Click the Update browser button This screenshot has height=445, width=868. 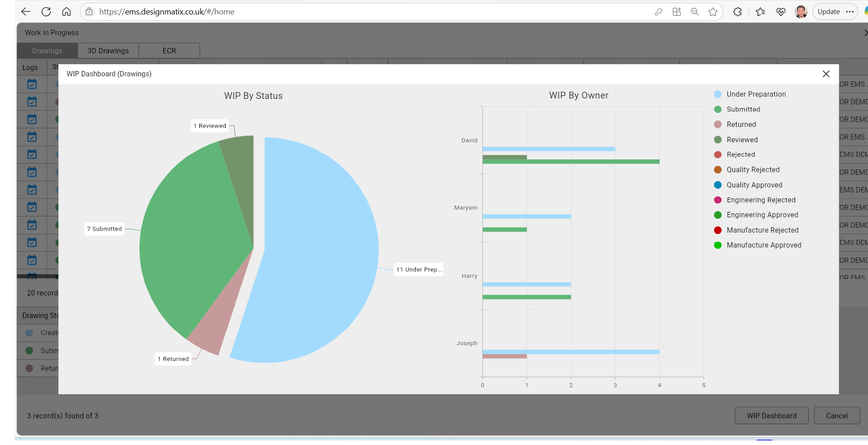pos(828,12)
